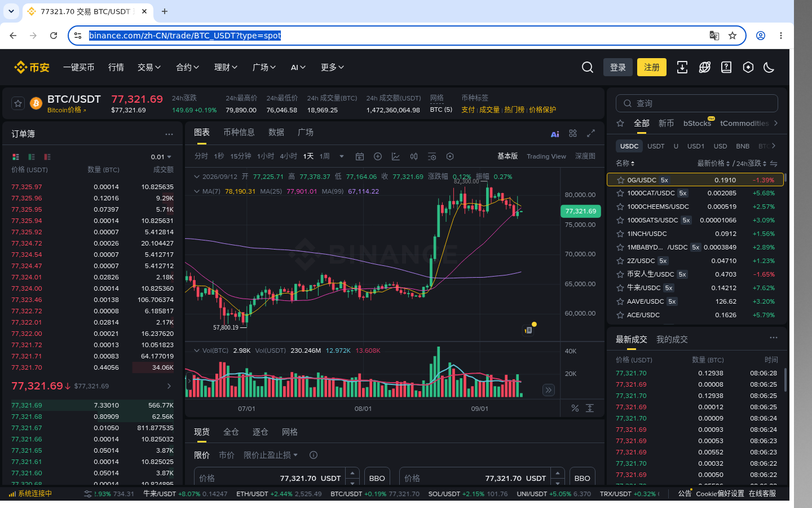Viewport: 812px width, 508px height.
Task: Click the yellow 注册 register button
Action: tap(652, 67)
